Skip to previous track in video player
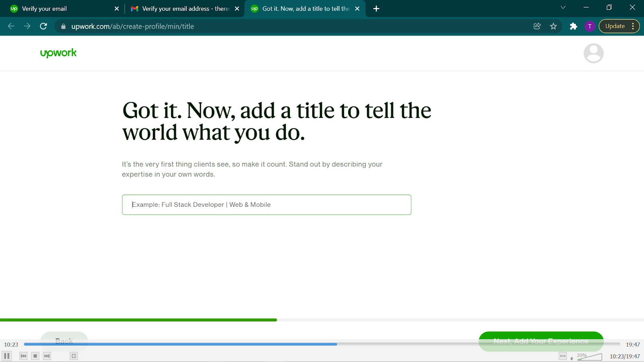The image size is (644, 362). (x=23, y=356)
